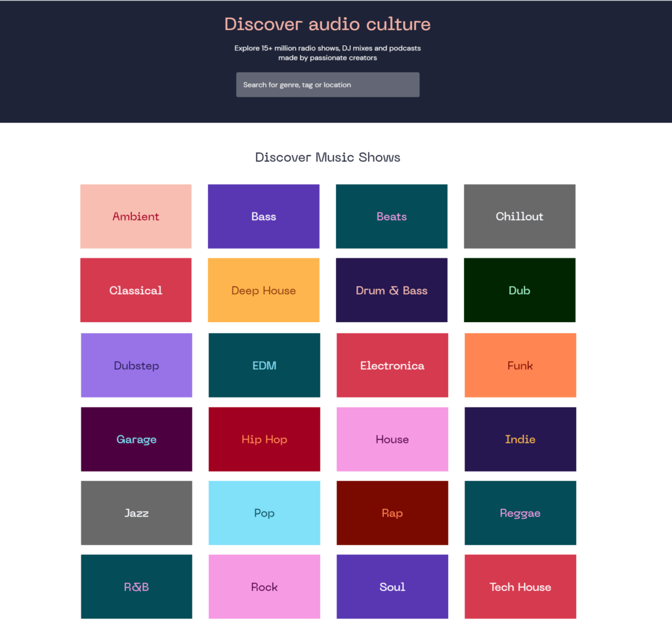This screenshot has width=672, height=629.
Task: Open the R&B genre tile
Action: [x=136, y=586]
